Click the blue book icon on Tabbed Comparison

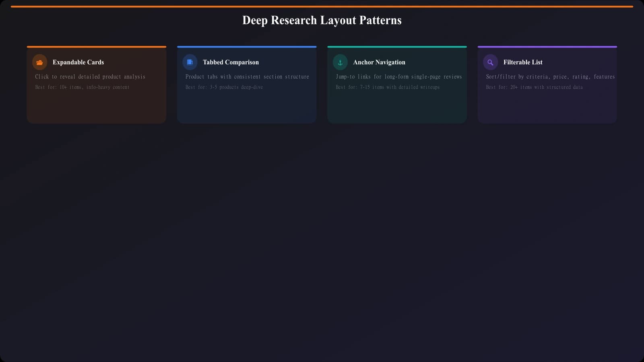coord(190,62)
